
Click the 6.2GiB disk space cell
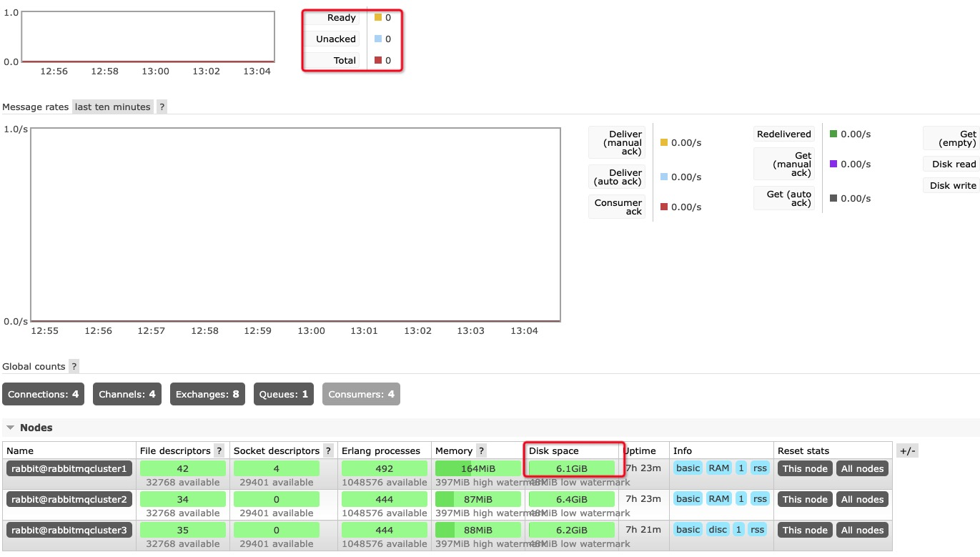pos(572,531)
